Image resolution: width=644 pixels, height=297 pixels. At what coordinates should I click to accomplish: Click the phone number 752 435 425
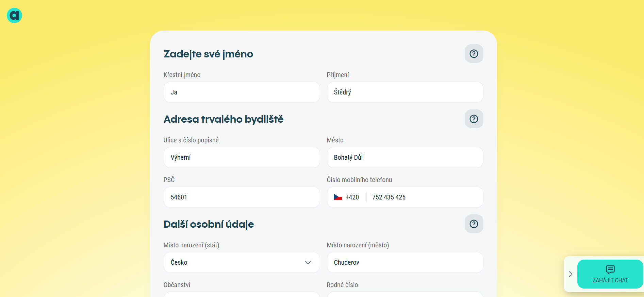[x=389, y=197]
